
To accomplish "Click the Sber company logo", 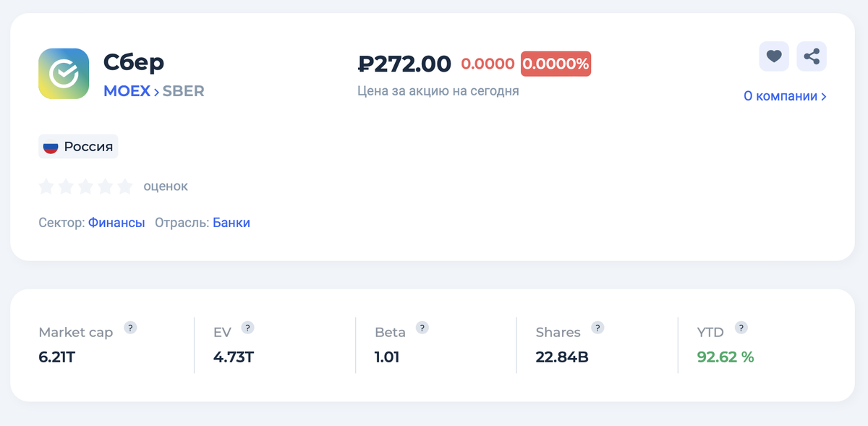I will pyautogui.click(x=64, y=74).
